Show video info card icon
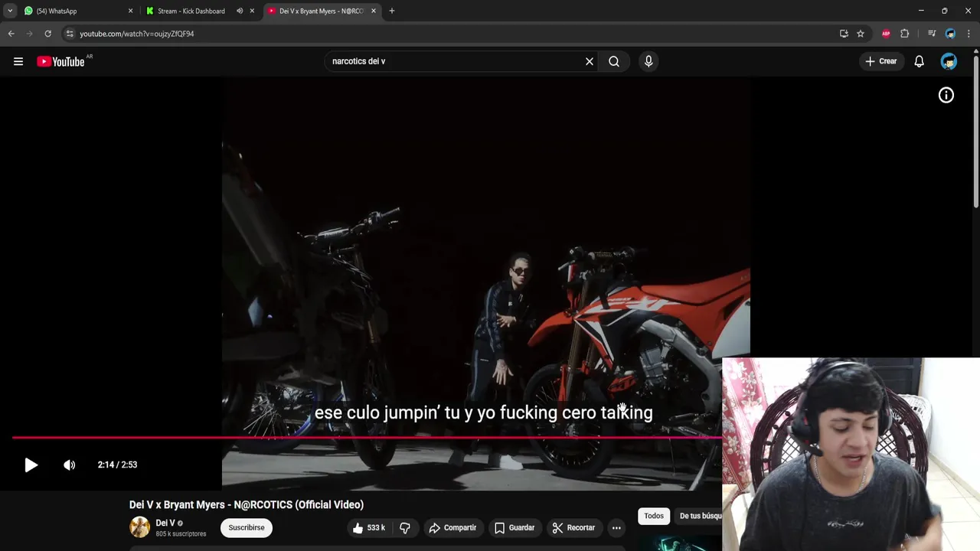Screen dimensions: 980x551 tap(946, 95)
